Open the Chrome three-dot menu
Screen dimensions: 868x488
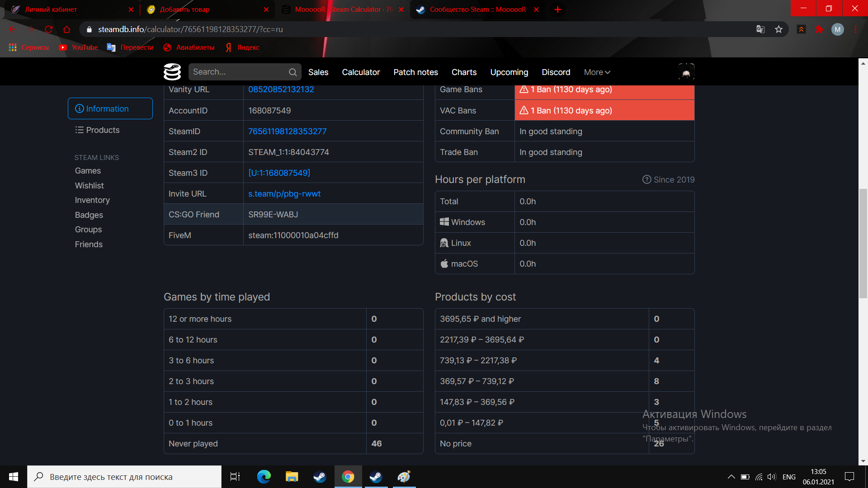click(x=855, y=29)
